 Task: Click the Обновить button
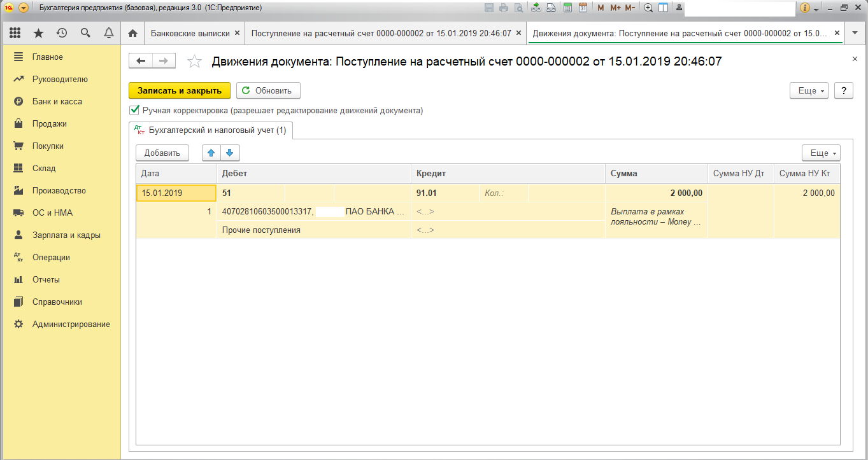[267, 90]
